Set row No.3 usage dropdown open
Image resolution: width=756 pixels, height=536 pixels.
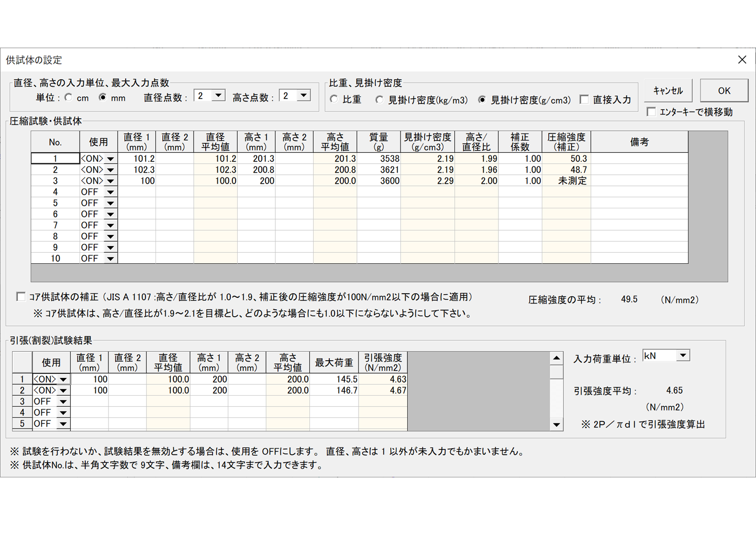[110, 181]
